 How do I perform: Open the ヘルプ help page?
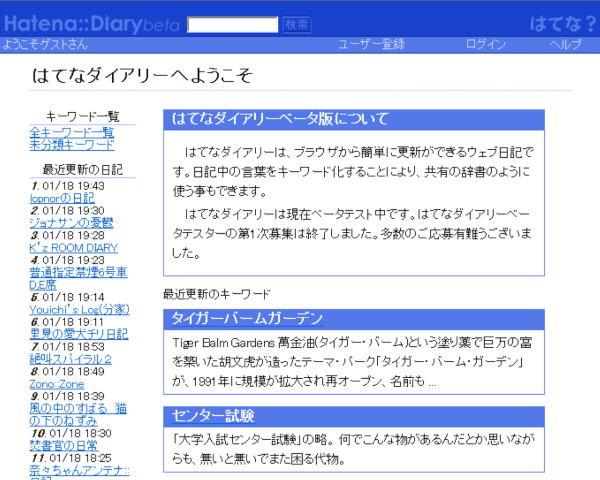click(x=565, y=44)
